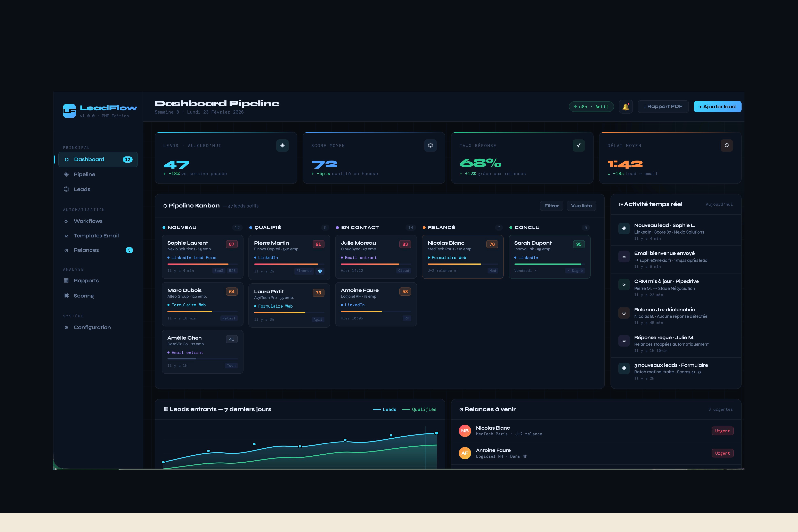Viewport: 798px width, 532px height.
Task: Open Configuration via the gear icon
Action: point(67,327)
